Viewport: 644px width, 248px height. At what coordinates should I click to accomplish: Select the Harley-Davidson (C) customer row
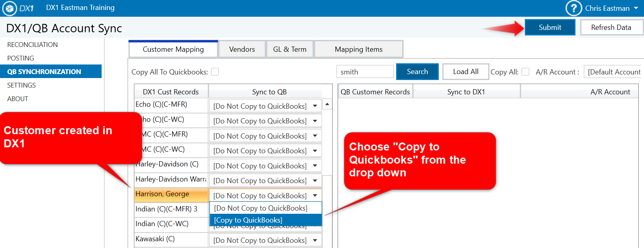[171, 164]
